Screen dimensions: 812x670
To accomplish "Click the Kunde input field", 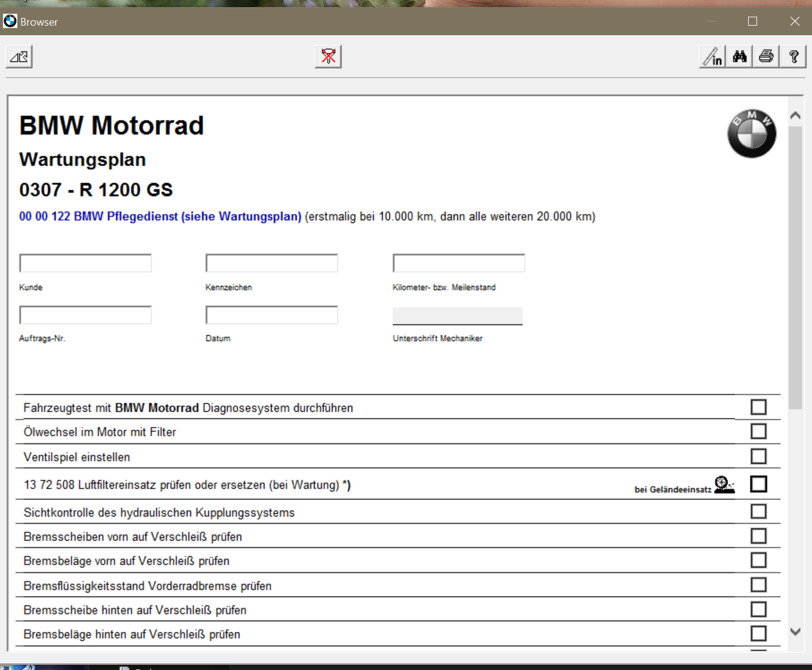I will 85,263.
